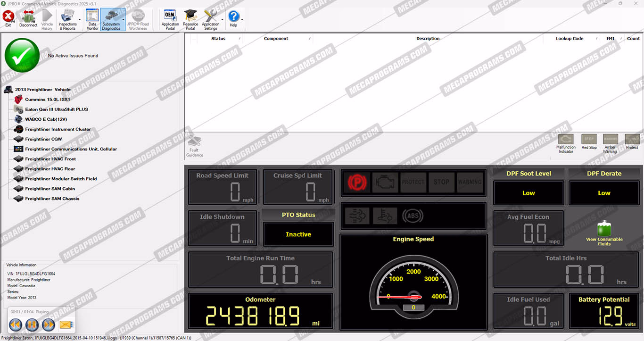
Task: Click the PTO Status Inactive value
Action: (298, 234)
